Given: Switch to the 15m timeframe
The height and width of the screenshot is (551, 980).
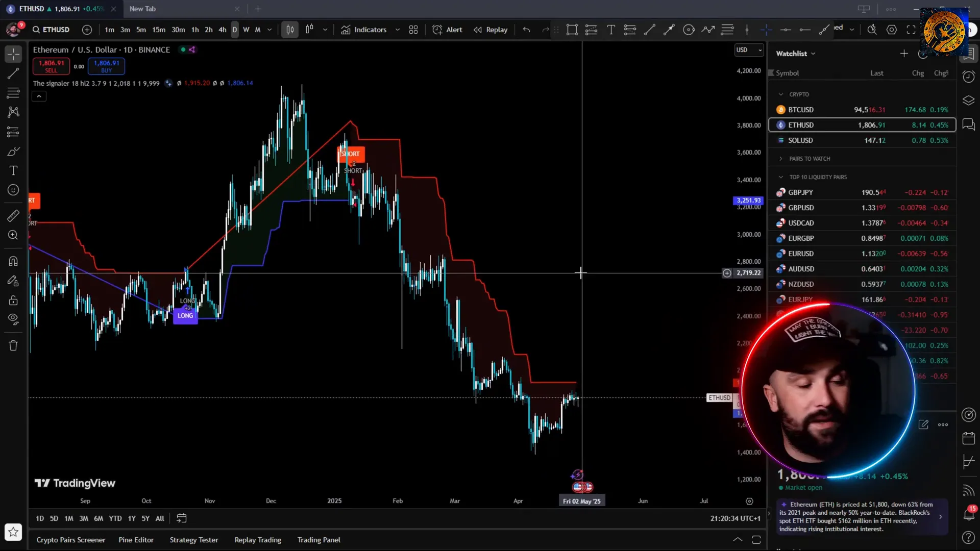Looking at the screenshot, I should click(159, 30).
